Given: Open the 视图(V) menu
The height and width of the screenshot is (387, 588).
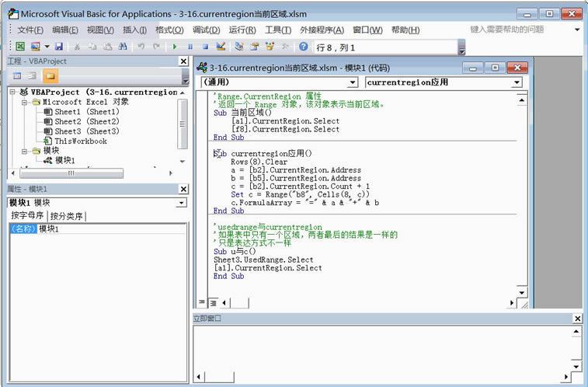Looking at the screenshot, I should click(100, 30).
